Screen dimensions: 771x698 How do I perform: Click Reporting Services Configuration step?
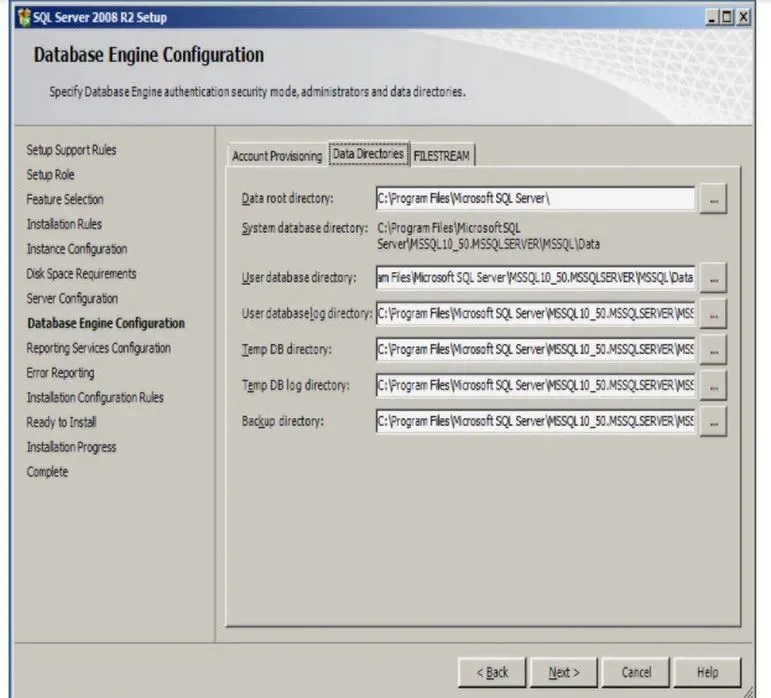[98, 348]
